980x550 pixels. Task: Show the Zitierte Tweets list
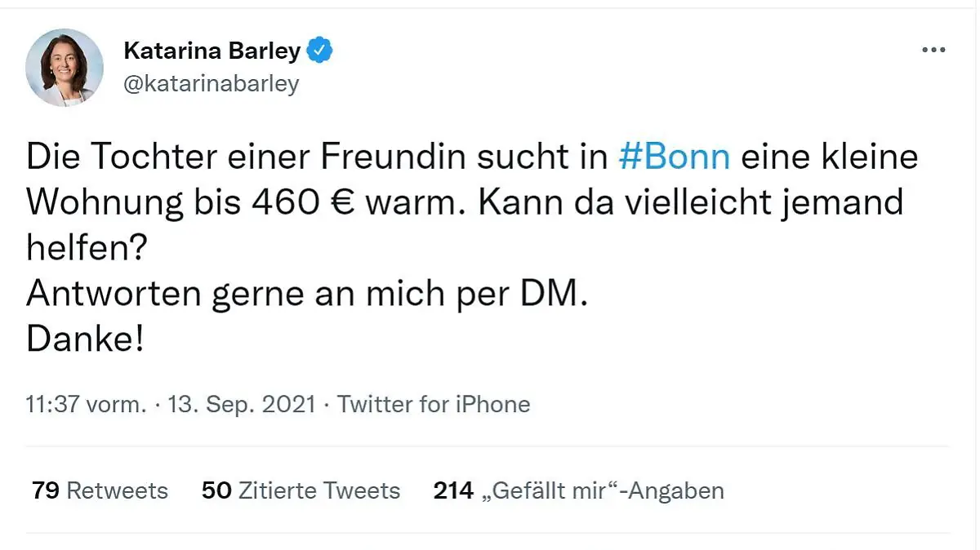pos(319,490)
